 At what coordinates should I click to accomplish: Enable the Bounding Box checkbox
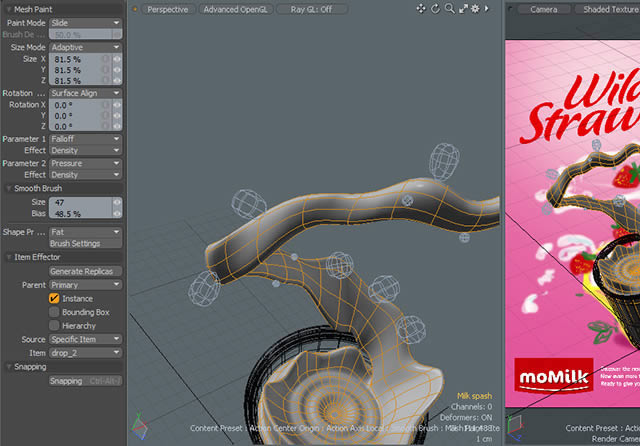pos(54,312)
